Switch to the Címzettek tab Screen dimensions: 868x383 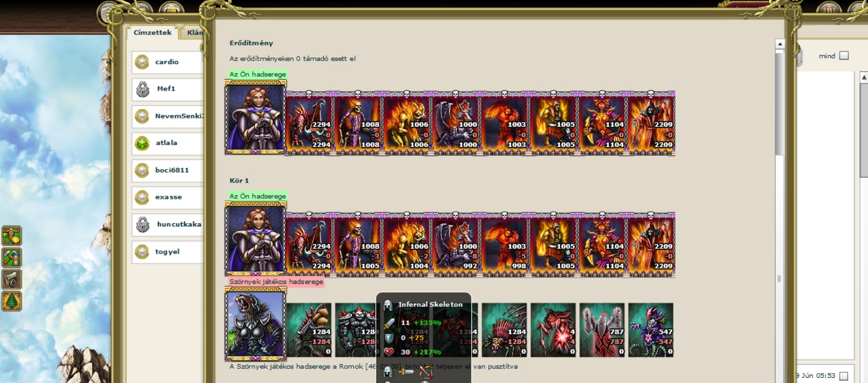click(152, 32)
